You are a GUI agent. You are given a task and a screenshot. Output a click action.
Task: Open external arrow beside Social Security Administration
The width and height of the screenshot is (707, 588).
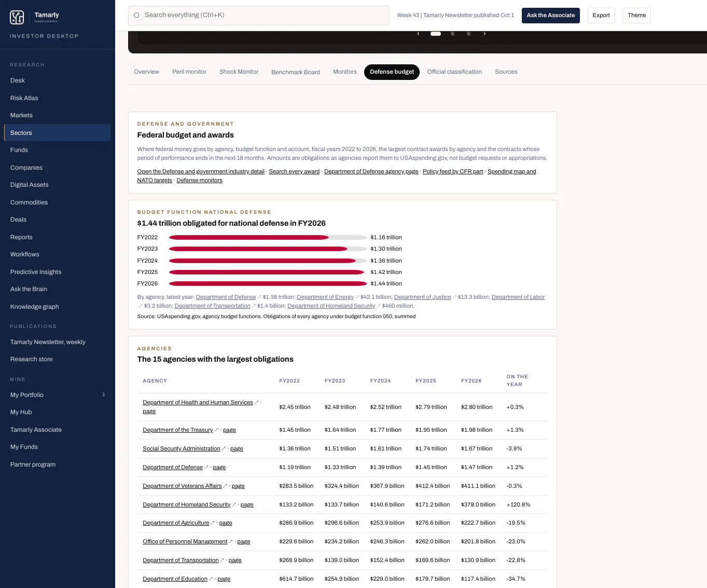coord(224,448)
